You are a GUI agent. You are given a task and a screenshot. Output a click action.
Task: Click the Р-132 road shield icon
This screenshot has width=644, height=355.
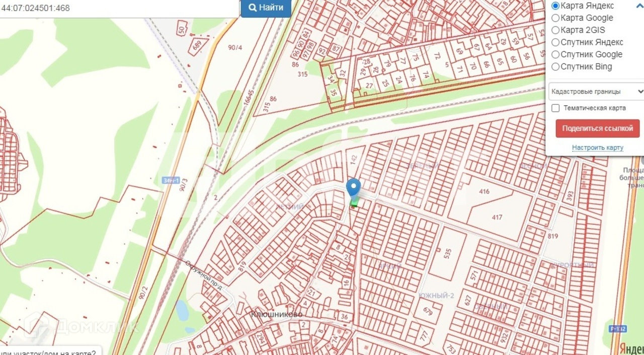click(x=617, y=329)
